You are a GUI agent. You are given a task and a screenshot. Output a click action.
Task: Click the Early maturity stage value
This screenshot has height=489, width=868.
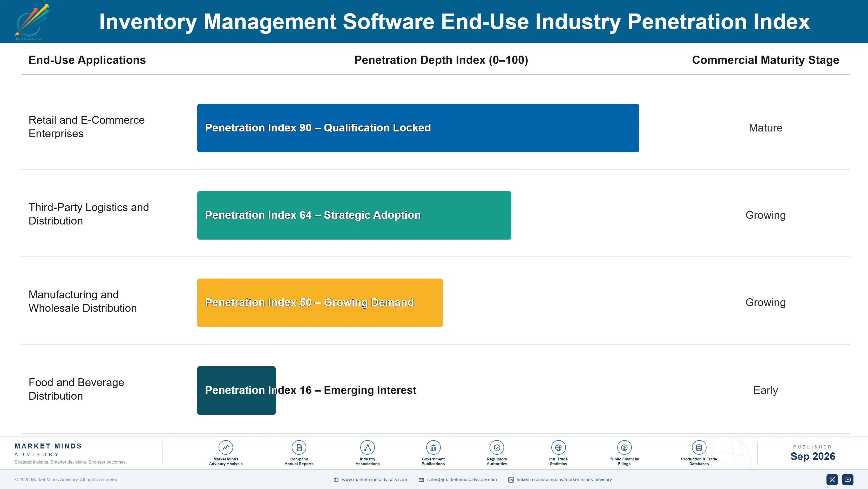[x=765, y=390]
